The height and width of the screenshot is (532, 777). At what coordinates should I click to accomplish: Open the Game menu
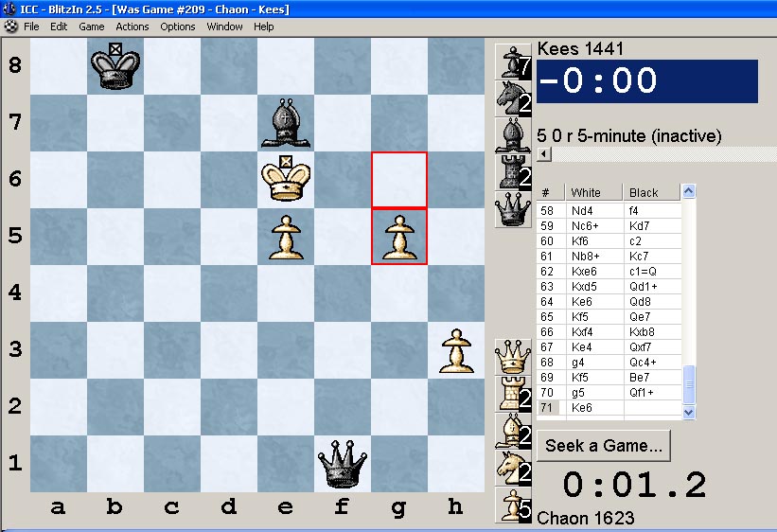coord(92,27)
